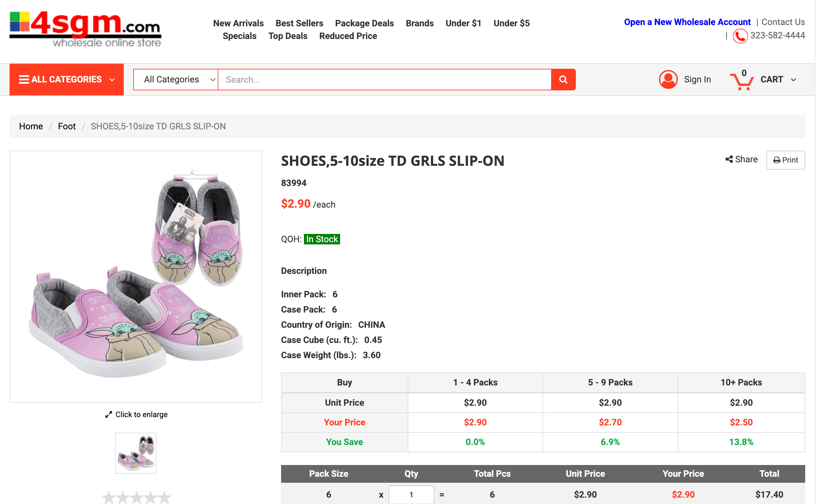Click the Print button
Image resolution: width=816 pixels, height=504 pixels.
click(x=785, y=160)
